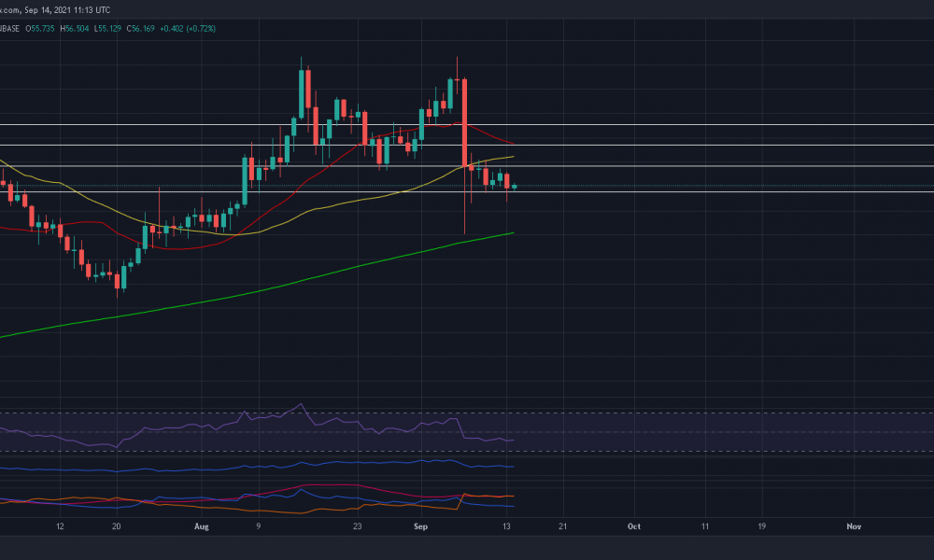Click the Oct label on time axis
This screenshot has width=934, height=560.
(634, 526)
